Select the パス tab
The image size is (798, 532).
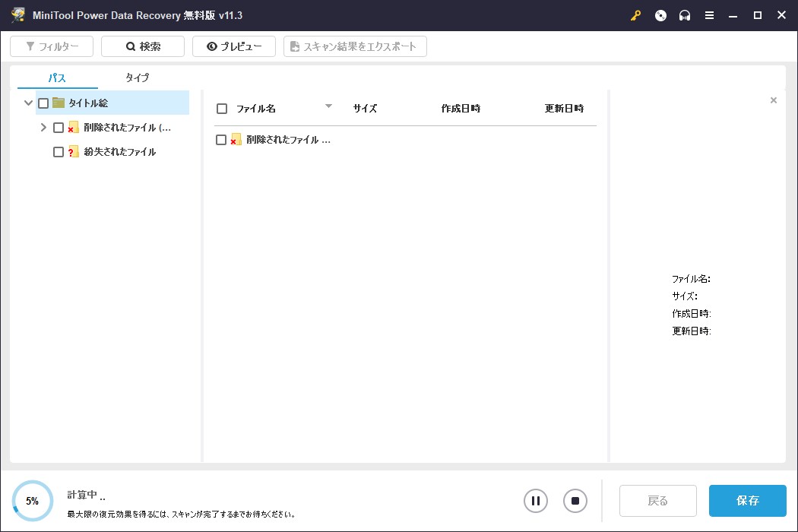pyautogui.click(x=57, y=78)
